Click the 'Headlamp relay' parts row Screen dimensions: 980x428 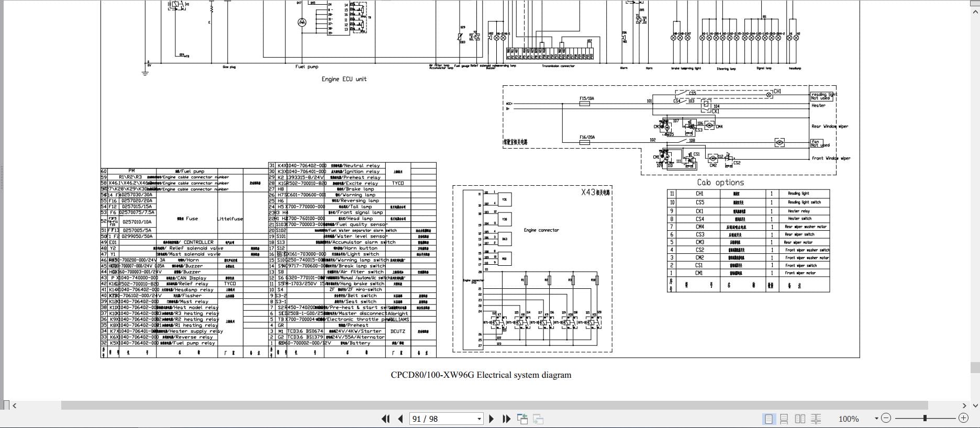(x=184, y=289)
